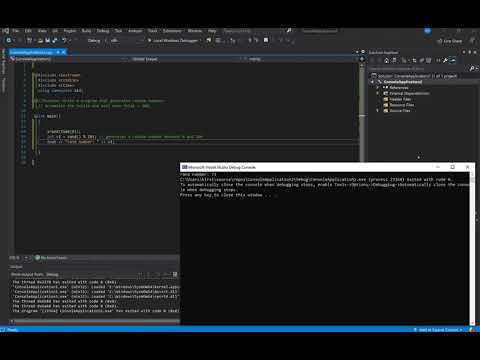Click the Visual Studio logo icon

tap(6, 31)
